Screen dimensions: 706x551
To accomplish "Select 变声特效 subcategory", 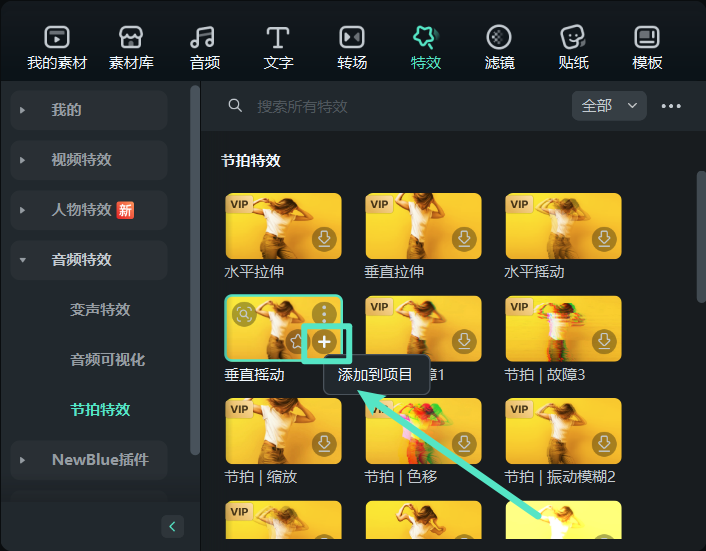I will click(x=100, y=310).
